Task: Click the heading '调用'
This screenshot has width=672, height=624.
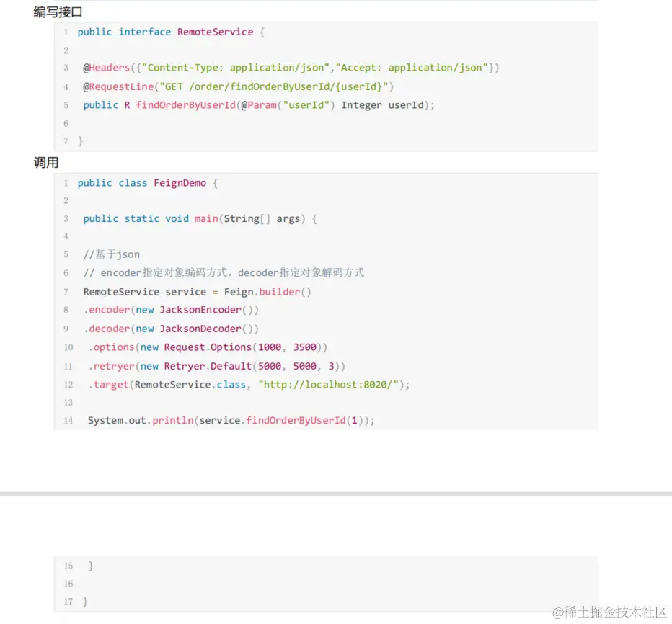Action: point(46,163)
